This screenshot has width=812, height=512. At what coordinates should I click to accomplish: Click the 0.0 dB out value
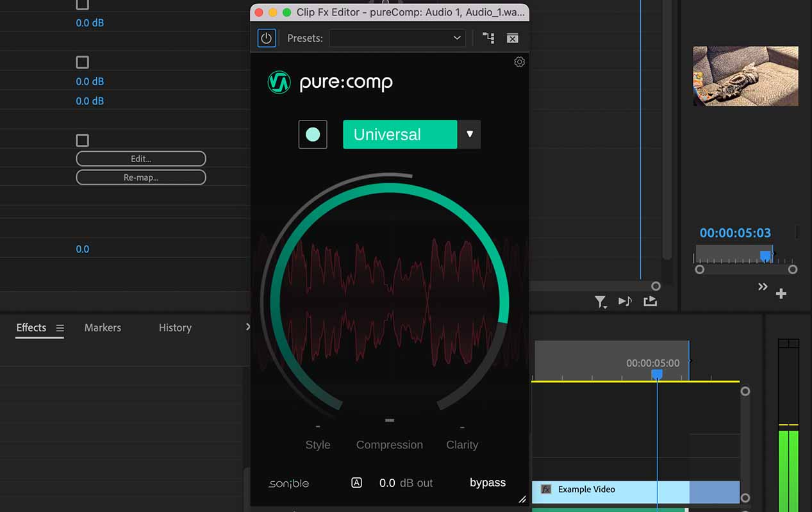387,483
